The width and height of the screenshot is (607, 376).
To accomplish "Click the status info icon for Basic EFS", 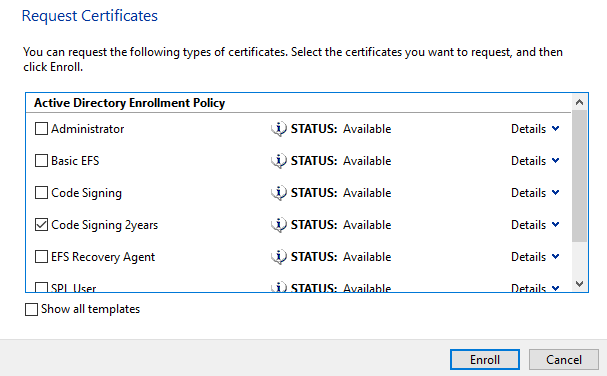I will (x=279, y=161).
